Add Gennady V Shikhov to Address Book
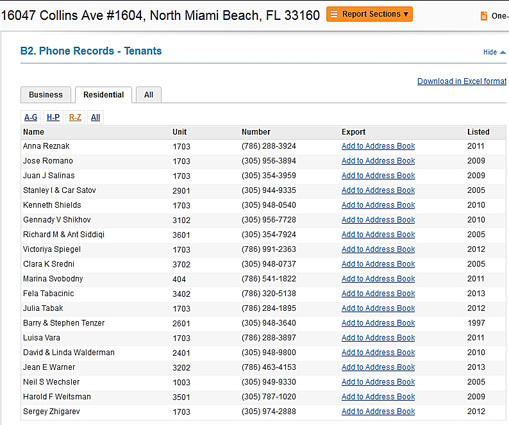Viewport: 509px width, 425px height. (378, 220)
